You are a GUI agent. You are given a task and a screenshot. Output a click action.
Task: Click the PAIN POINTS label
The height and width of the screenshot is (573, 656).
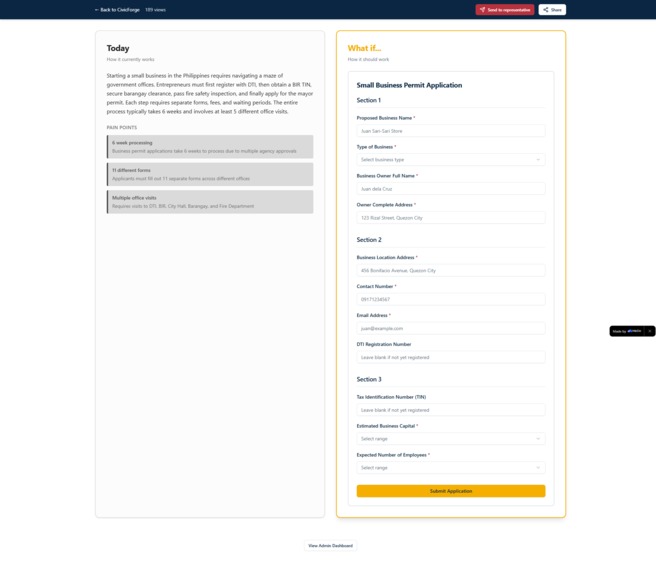(122, 128)
